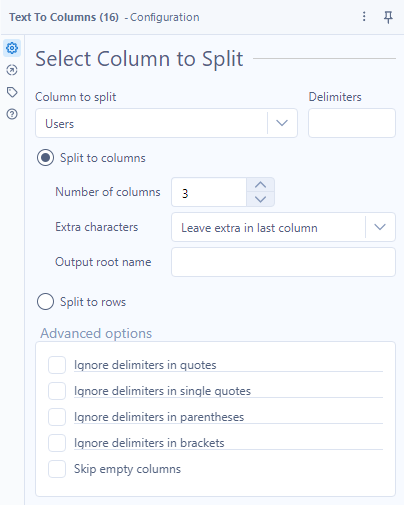
Task: Click into the Delimiters field
Action: pos(352,123)
